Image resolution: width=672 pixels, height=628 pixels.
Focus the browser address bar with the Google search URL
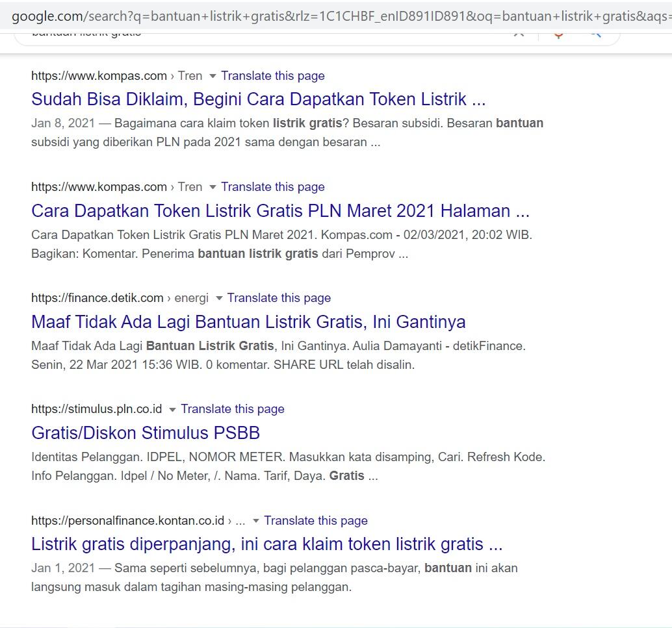(x=336, y=16)
